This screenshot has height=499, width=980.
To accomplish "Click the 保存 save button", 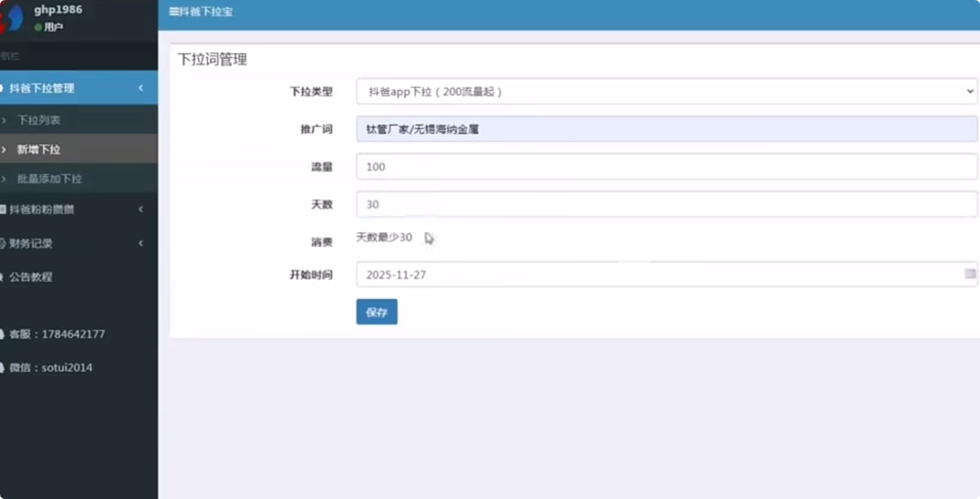I will click(376, 311).
